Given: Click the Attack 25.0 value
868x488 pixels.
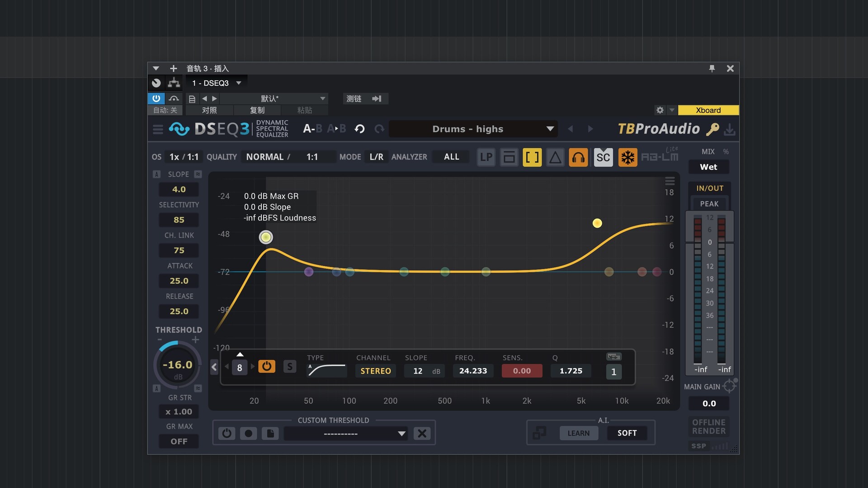Looking at the screenshot, I should tap(179, 281).
